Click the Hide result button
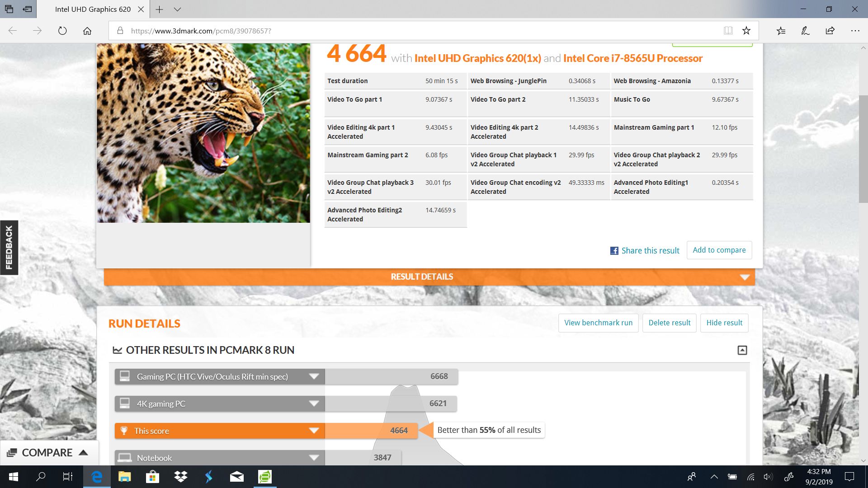Viewport: 868px width, 488px height. point(724,323)
